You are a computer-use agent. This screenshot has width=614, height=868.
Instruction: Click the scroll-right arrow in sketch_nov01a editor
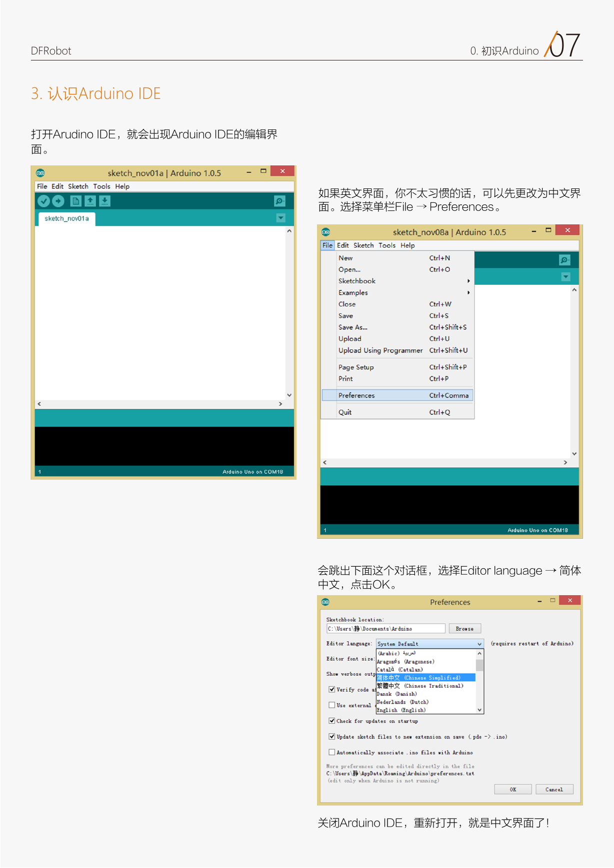pyautogui.click(x=280, y=404)
